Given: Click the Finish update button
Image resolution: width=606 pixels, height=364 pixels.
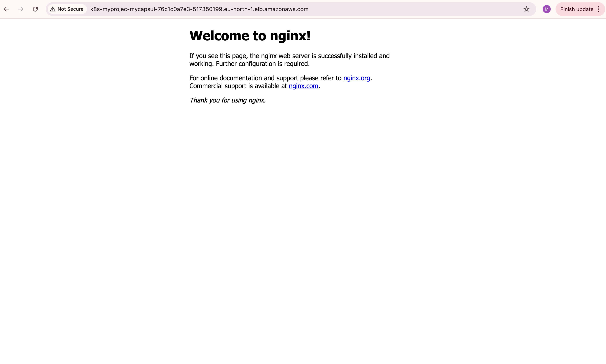Looking at the screenshot, I should (577, 9).
